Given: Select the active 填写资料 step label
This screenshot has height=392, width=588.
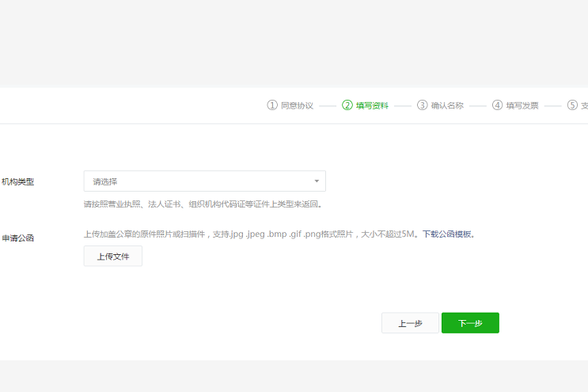Looking at the screenshot, I should click(x=372, y=105).
